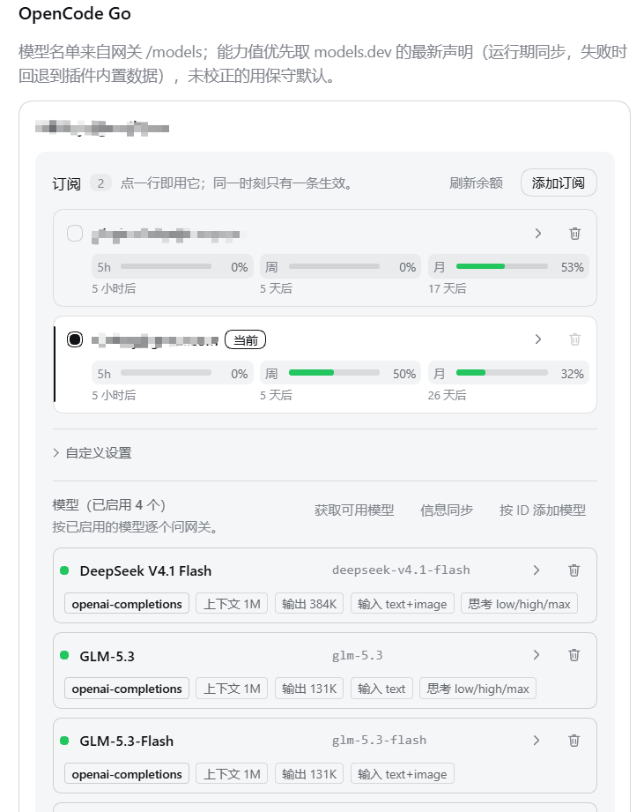Click the monthly 53% usage bar
Image resolution: width=644 pixels, height=812 pixels.
click(502, 266)
